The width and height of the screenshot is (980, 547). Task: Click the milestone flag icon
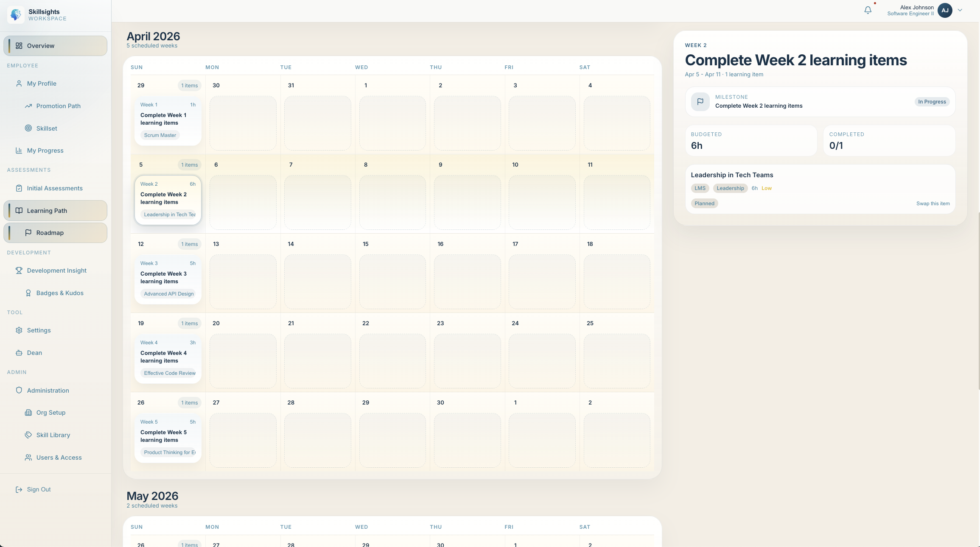700,102
